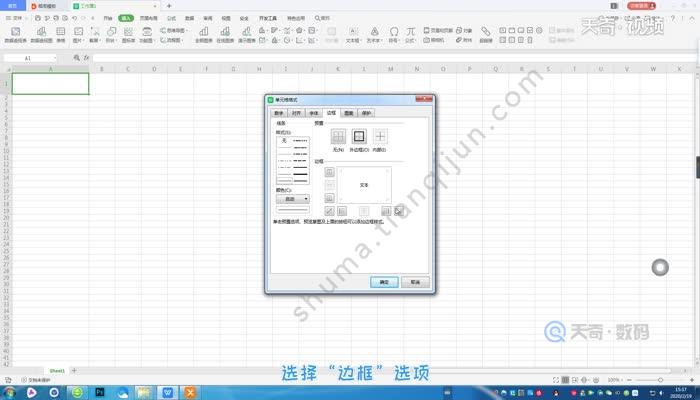Open the File (文件) menu dropdown
This screenshot has height=400, width=700.
pyautogui.click(x=16, y=18)
